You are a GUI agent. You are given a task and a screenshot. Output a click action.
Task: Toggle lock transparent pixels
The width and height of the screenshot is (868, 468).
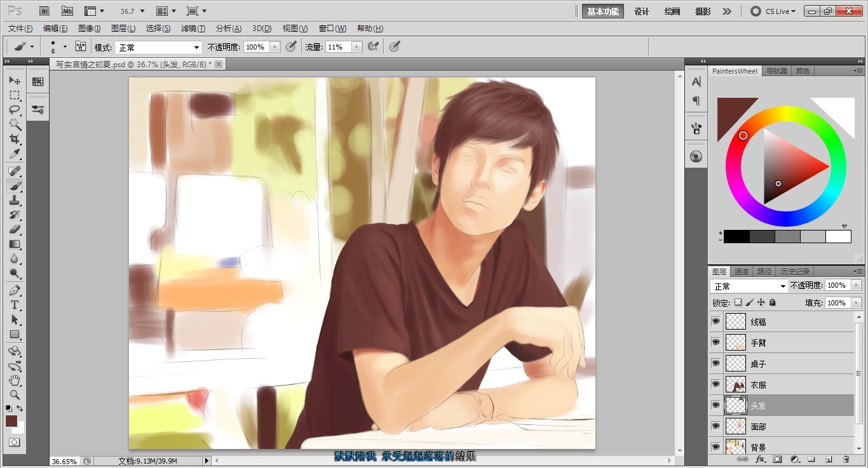[x=738, y=303]
